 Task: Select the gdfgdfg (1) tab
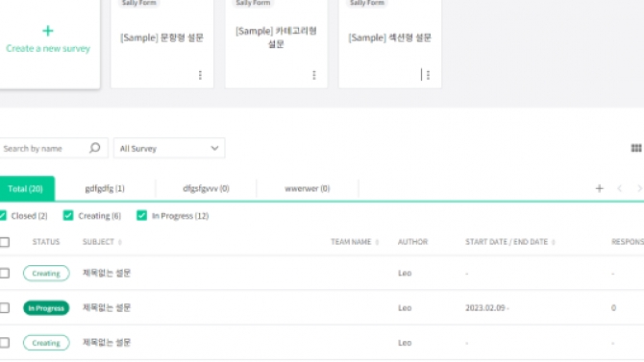(105, 189)
